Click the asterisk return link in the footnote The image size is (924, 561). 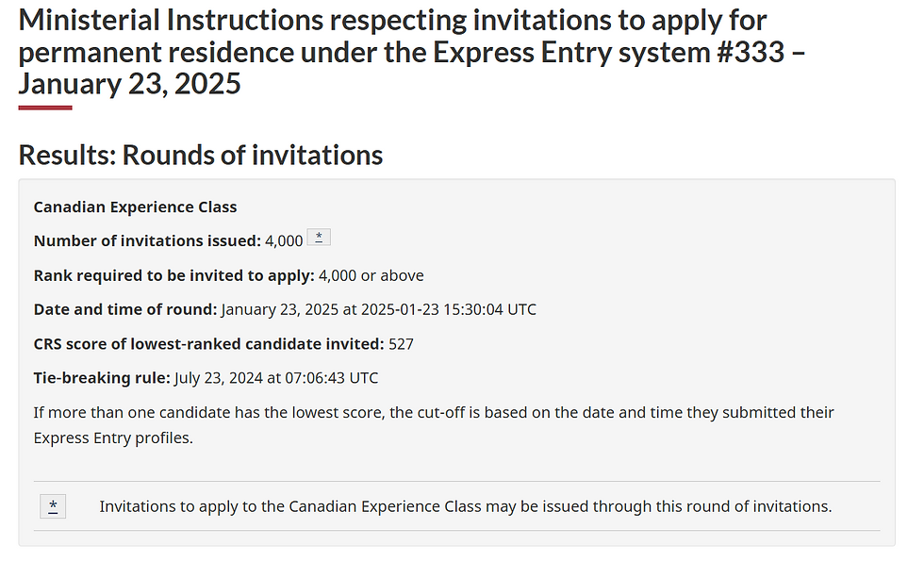[53, 506]
